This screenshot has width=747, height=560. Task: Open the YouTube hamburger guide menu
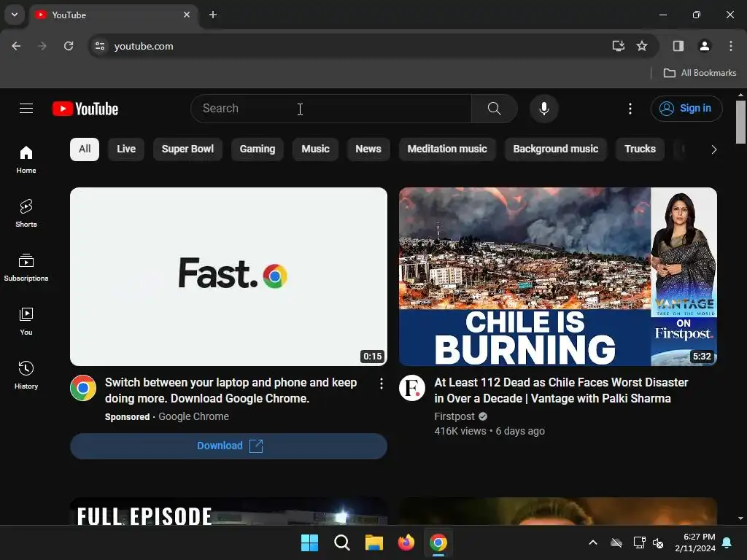click(x=26, y=109)
